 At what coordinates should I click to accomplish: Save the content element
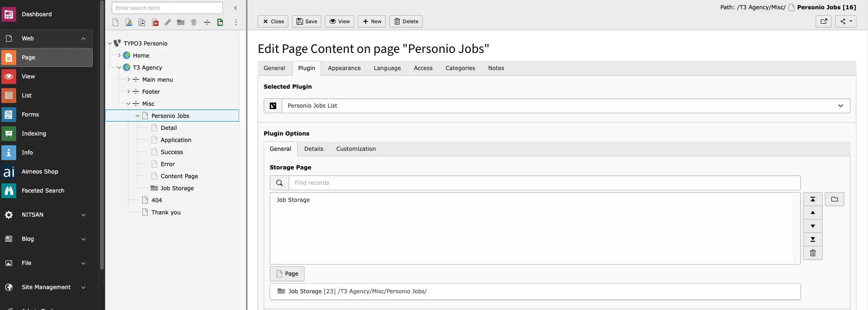[306, 21]
